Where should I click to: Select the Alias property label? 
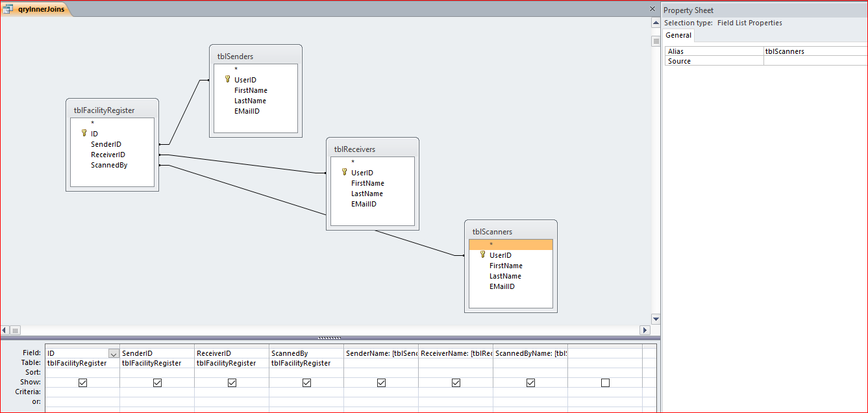[675, 51]
